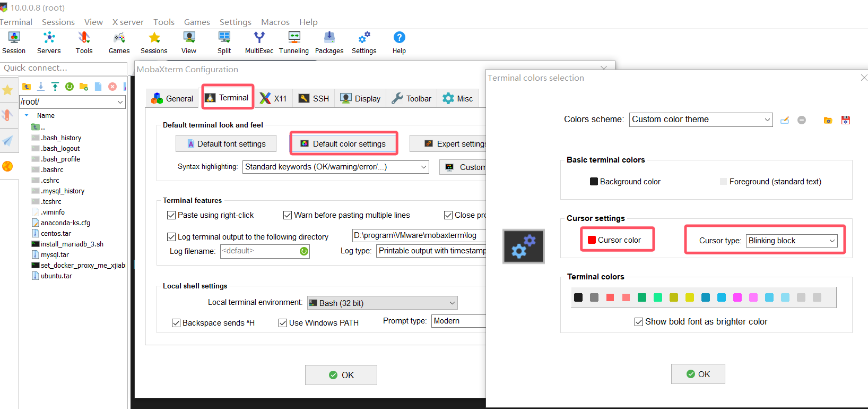This screenshot has width=868, height=409.
Task: Switch to the General tab
Action: tap(172, 98)
